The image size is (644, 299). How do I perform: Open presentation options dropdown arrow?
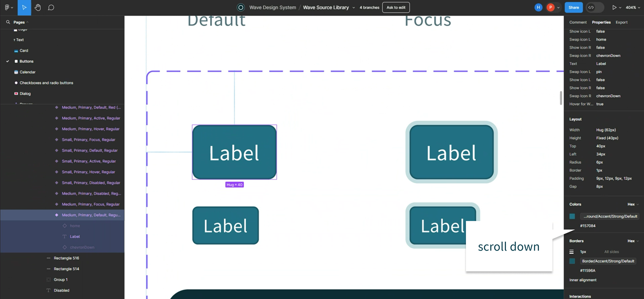pos(620,7)
